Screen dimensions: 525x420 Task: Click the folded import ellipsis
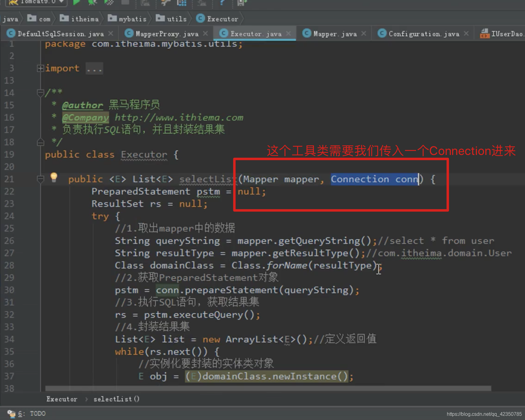point(94,69)
